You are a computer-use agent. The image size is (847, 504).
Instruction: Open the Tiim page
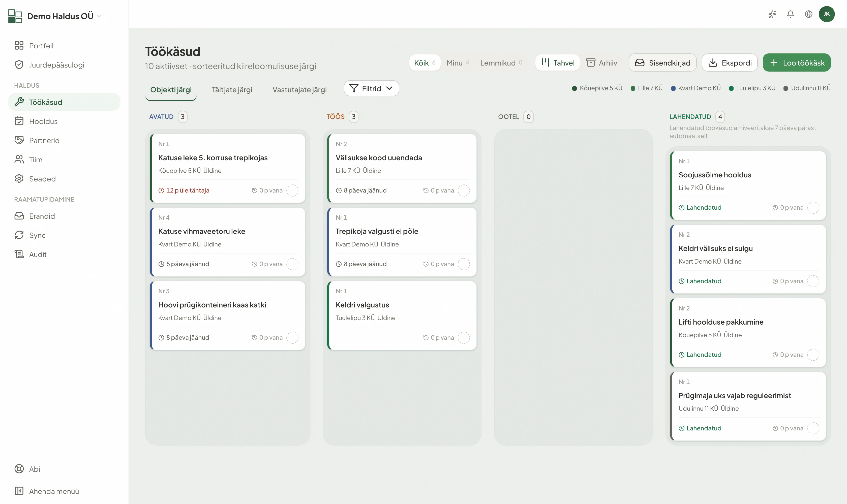tap(64, 159)
